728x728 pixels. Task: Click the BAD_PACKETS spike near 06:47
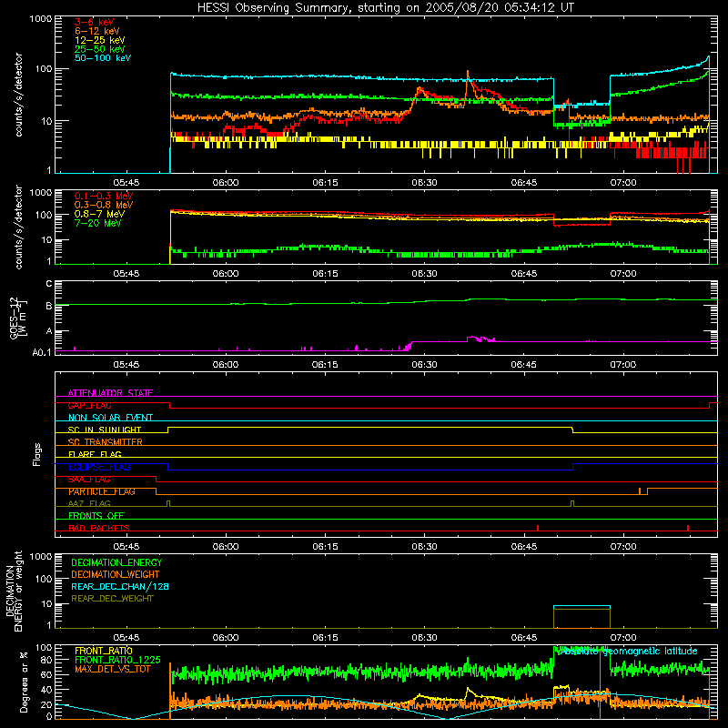[538, 528]
